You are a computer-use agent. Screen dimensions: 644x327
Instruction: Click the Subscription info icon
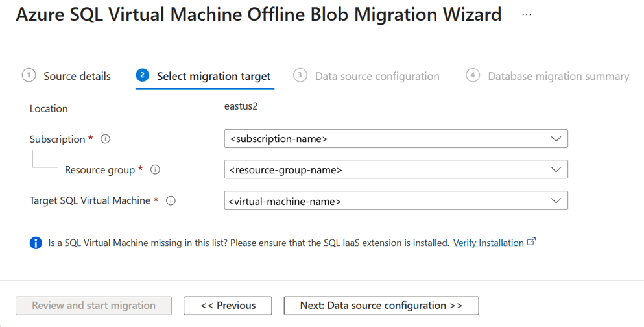tap(105, 139)
